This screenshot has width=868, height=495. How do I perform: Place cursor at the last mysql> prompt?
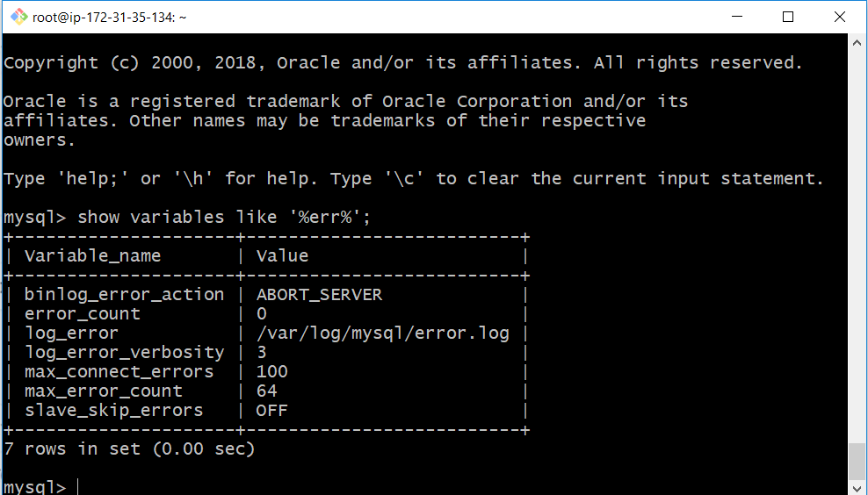pyautogui.click(x=81, y=487)
